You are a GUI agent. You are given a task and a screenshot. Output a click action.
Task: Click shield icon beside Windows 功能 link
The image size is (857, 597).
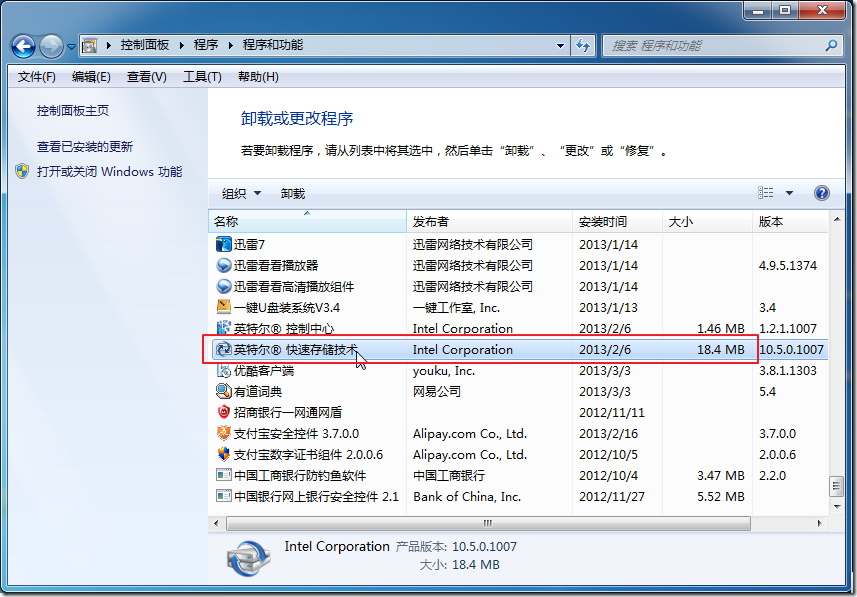(22, 171)
